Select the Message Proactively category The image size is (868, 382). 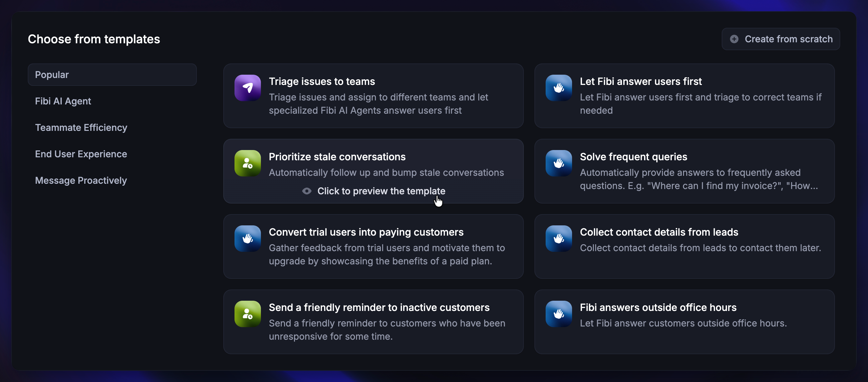81,180
